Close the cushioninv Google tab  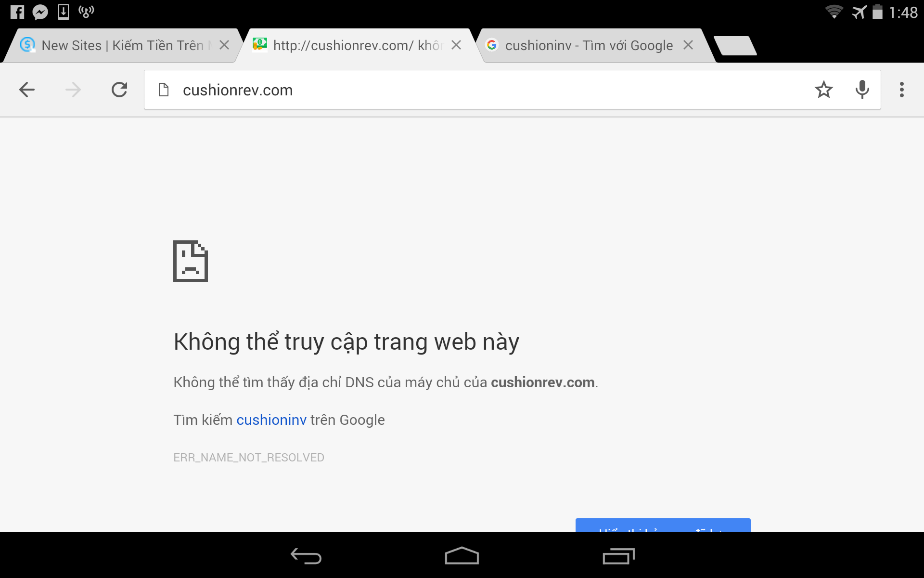pyautogui.click(x=688, y=45)
